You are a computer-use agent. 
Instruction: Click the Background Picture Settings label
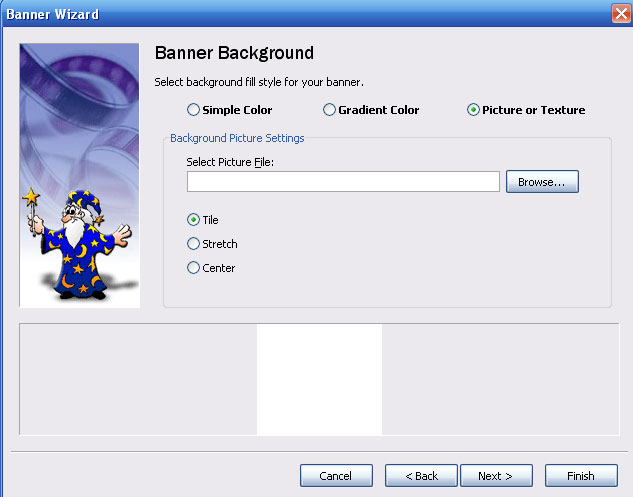pos(237,138)
